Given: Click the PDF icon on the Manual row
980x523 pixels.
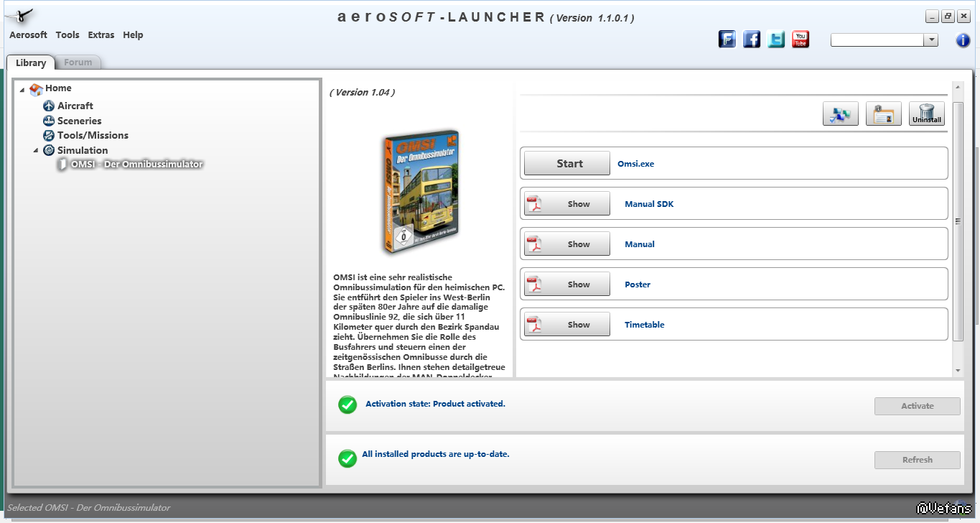Looking at the screenshot, I should (x=533, y=245).
